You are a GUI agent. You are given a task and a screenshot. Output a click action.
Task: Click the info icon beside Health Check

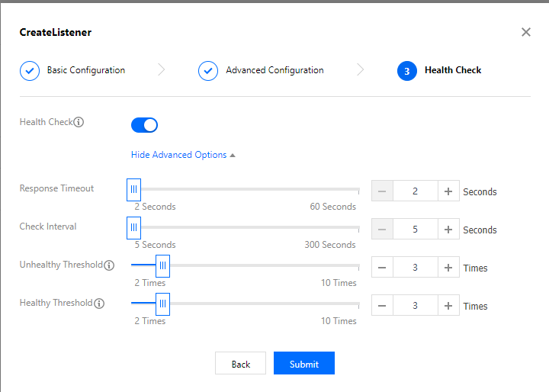coord(79,122)
